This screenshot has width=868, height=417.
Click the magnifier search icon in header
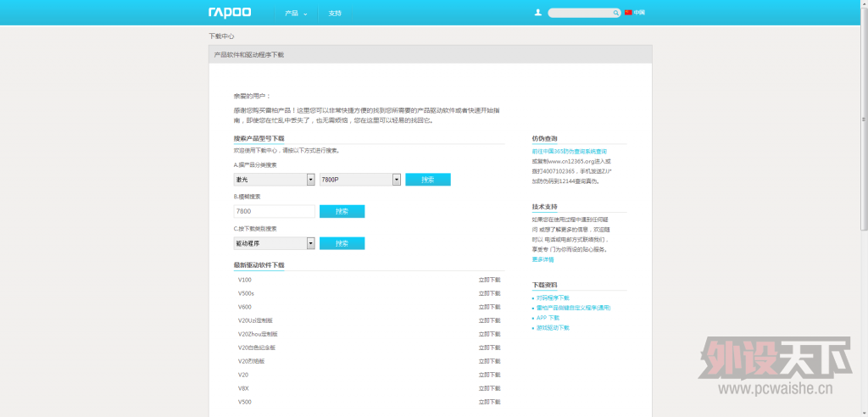pyautogui.click(x=615, y=13)
